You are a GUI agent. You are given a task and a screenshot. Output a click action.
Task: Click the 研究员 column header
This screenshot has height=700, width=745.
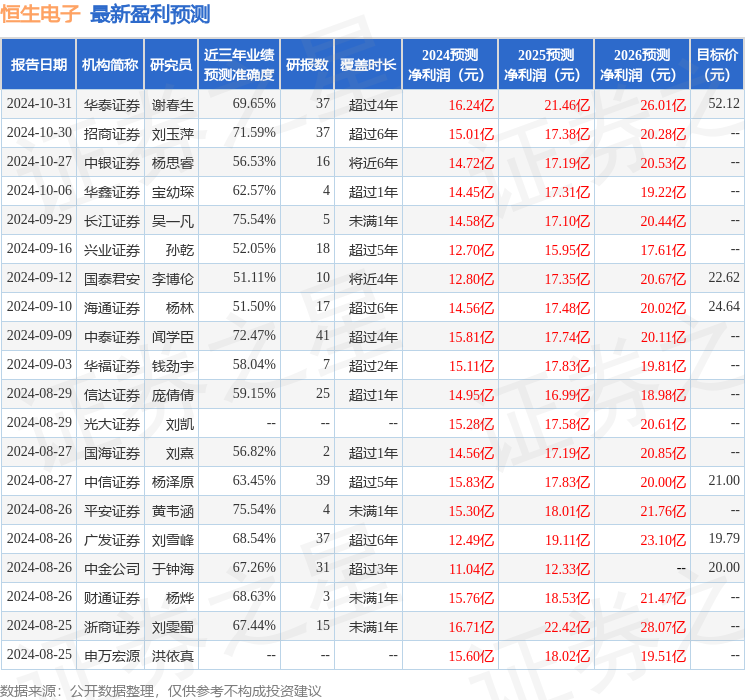click(x=171, y=64)
